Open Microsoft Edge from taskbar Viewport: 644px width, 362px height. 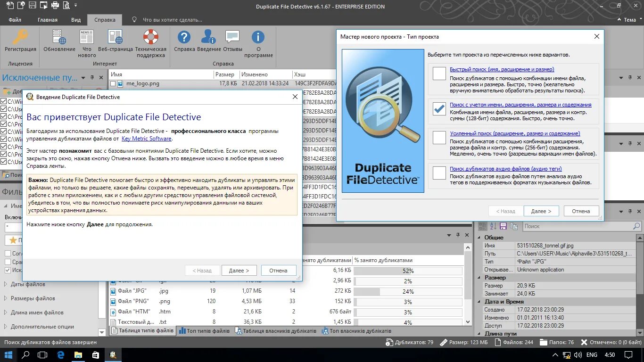point(60,354)
